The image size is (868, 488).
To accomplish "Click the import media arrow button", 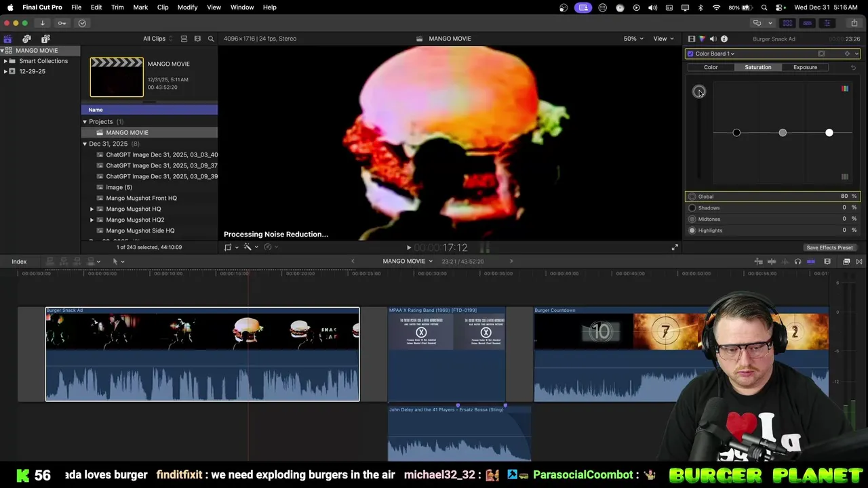I will click(x=42, y=23).
